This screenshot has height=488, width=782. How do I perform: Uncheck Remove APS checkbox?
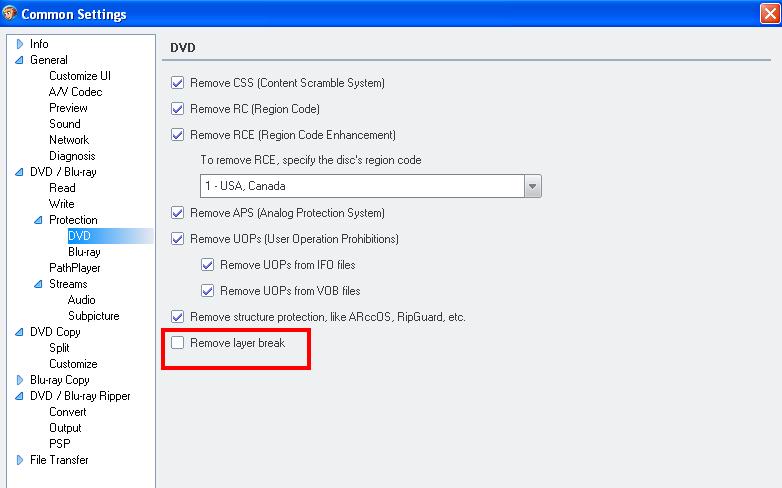coord(178,213)
